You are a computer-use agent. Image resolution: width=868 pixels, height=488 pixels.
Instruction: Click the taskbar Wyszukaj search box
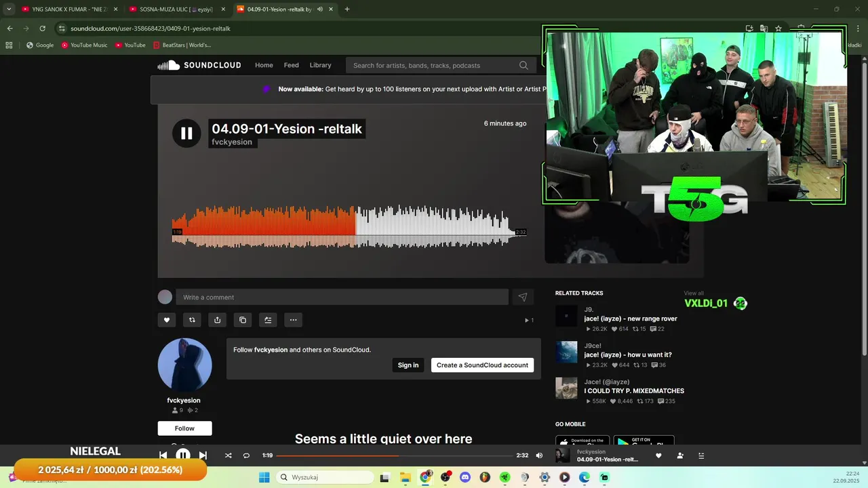click(x=325, y=477)
